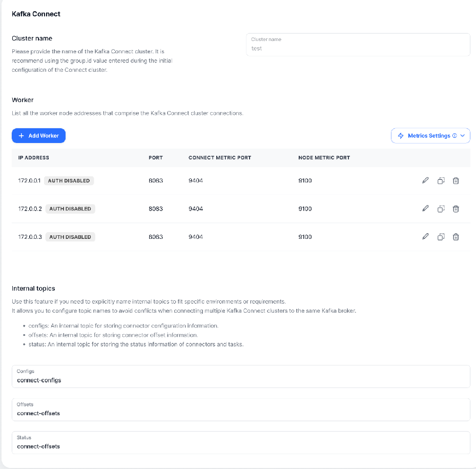Duplicate the 172.0.0.2 worker row
The width and height of the screenshot is (476, 469).
pyautogui.click(x=441, y=209)
